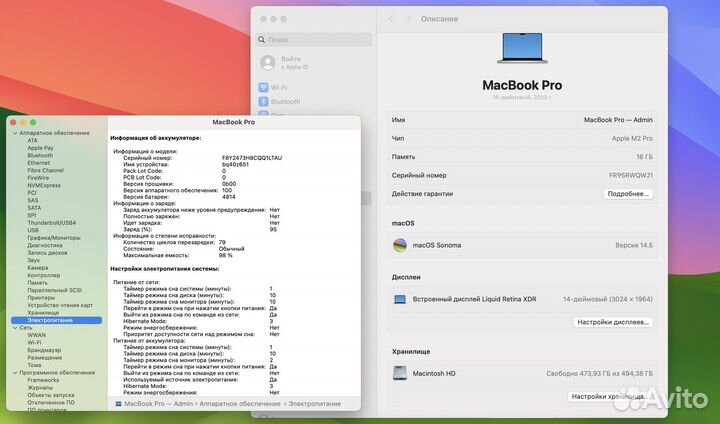Screen dimensions: 720x424
Task: Select ATA in the hardware list
Action: click(x=32, y=141)
